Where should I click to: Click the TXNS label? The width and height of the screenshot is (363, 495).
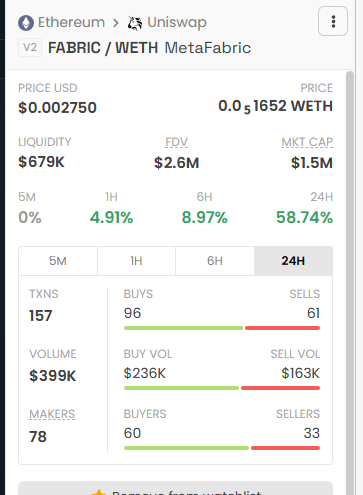click(44, 294)
